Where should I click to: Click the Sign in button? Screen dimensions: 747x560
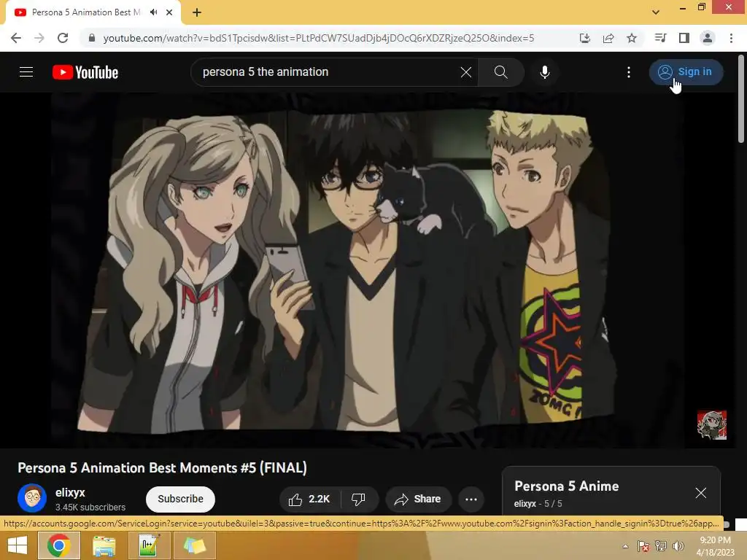tap(686, 72)
